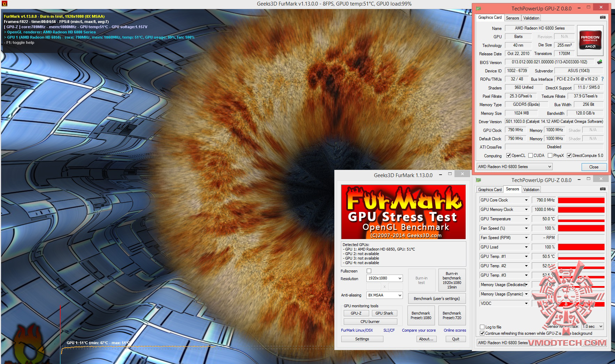This screenshot has width=615, height=364.
Task: Quit FurMark with the Quit button
Action: point(456,339)
